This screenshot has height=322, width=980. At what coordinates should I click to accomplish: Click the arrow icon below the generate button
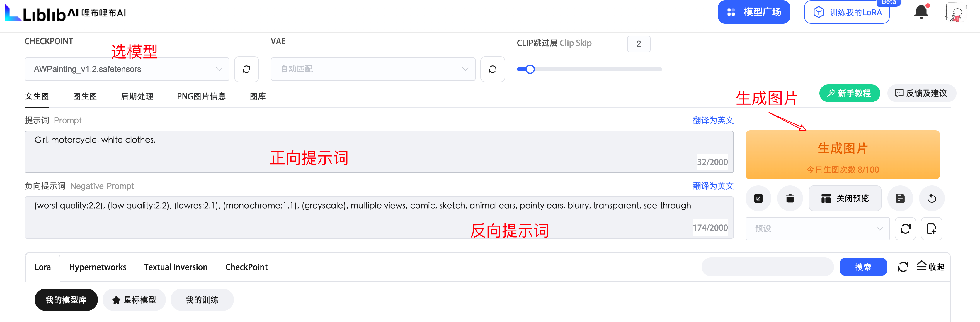tap(758, 198)
